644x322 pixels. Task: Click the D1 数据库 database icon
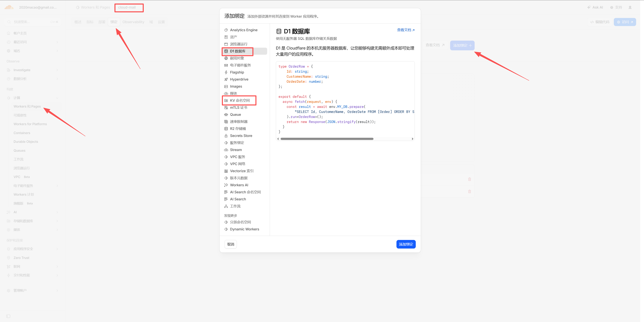[x=226, y=51]
